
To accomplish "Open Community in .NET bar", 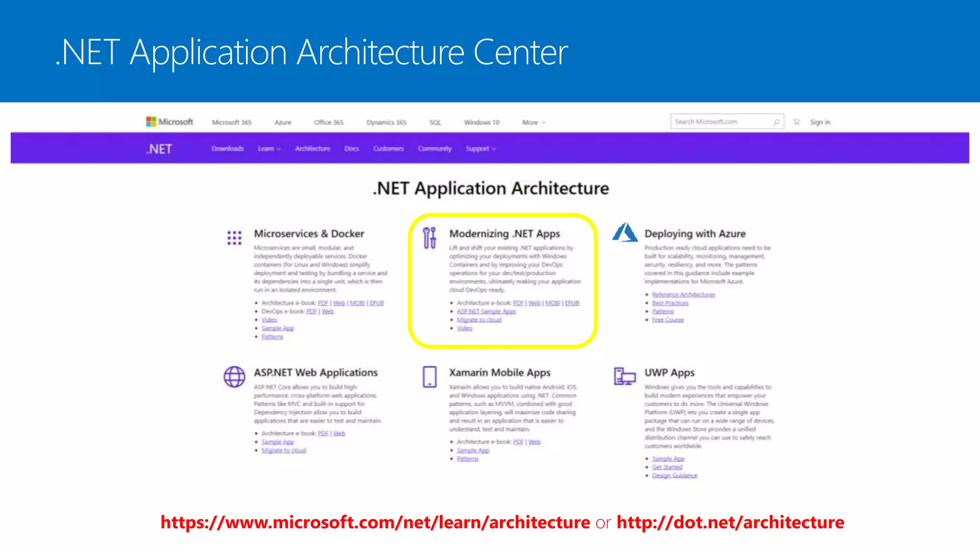I will coord(434,149).
